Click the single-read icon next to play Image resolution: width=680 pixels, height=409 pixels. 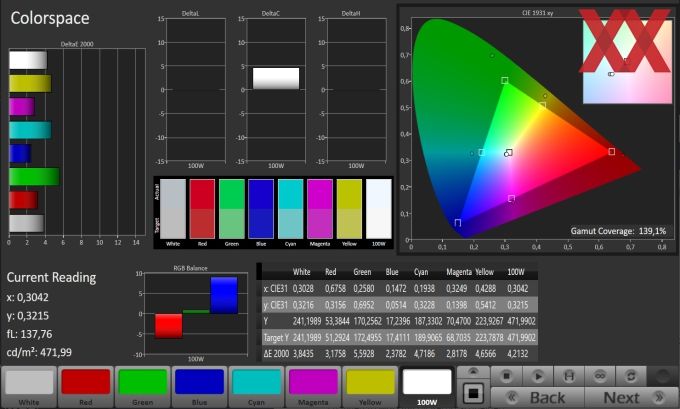(569, 376)
